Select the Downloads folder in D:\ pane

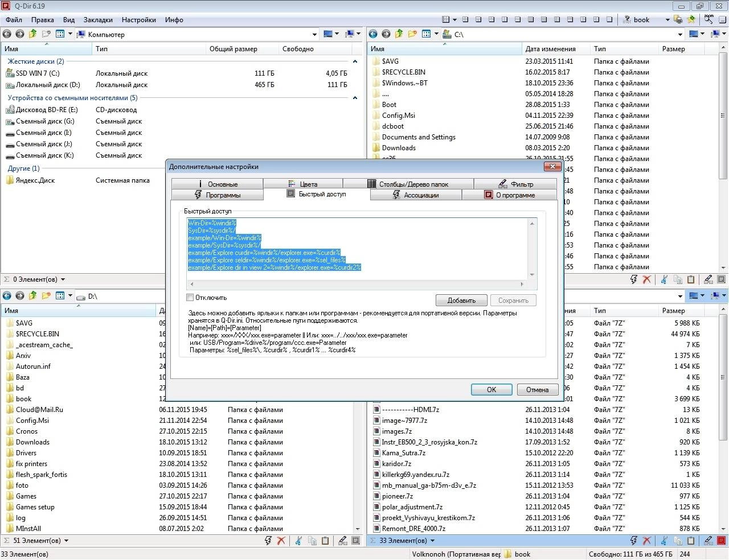click(x=32, y=442)
